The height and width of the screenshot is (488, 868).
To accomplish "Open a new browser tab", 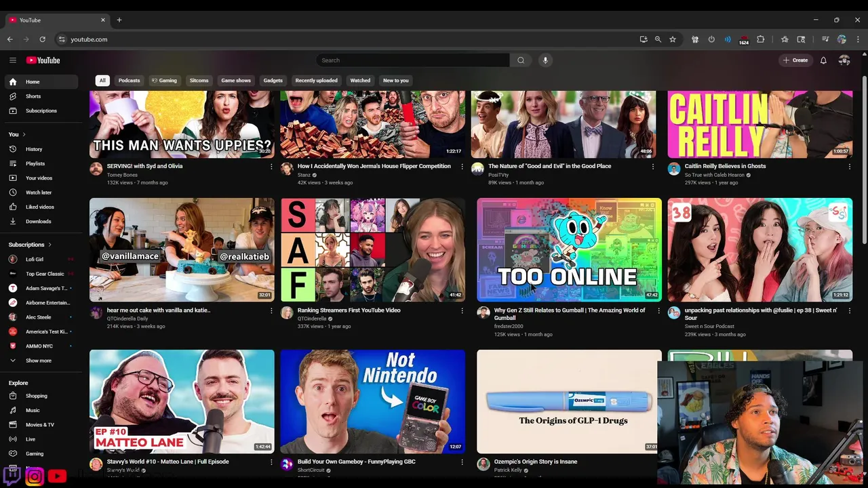I will pos(119,20).
